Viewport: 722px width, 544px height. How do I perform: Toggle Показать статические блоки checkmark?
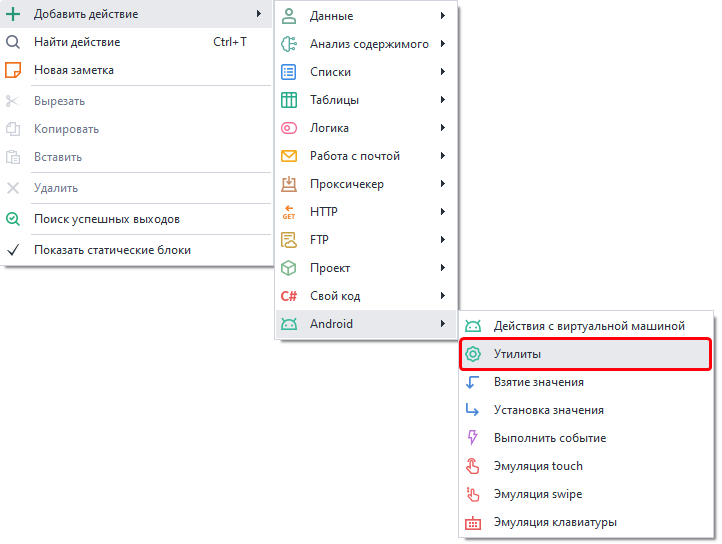[14, 250]
